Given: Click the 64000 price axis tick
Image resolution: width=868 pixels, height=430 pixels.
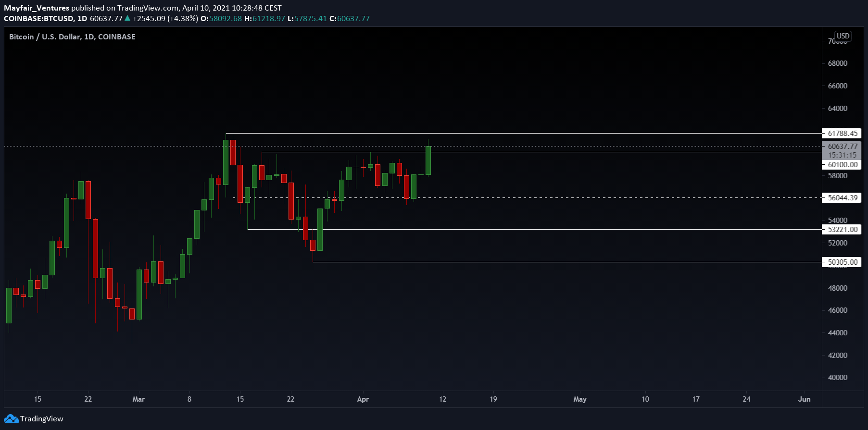Looking at the screenshot, I should pos(837,109).
